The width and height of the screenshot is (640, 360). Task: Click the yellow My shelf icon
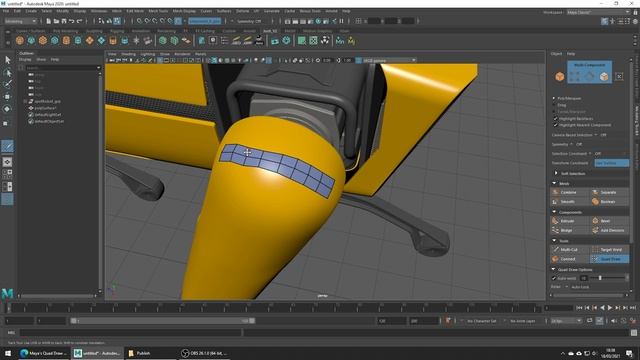pyautogui.click(x=351, y=40)
